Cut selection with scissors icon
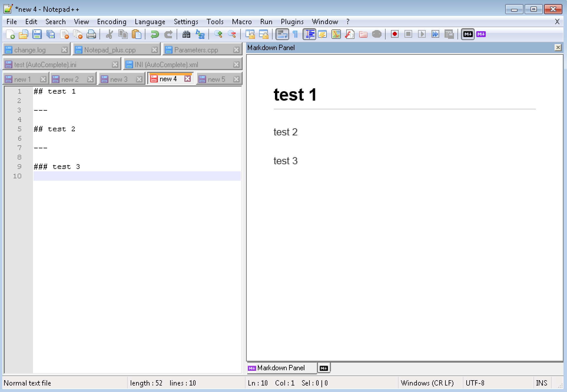 tap(109, 34)
